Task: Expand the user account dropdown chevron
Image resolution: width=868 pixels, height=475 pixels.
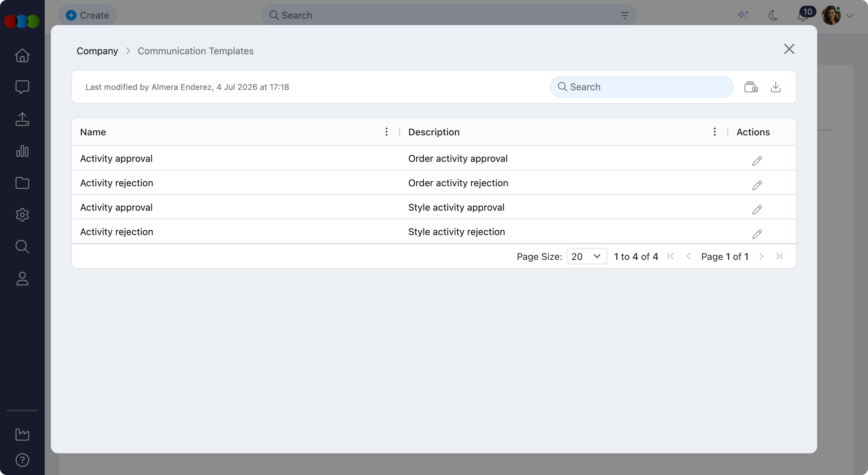Action: click(849, 16)
